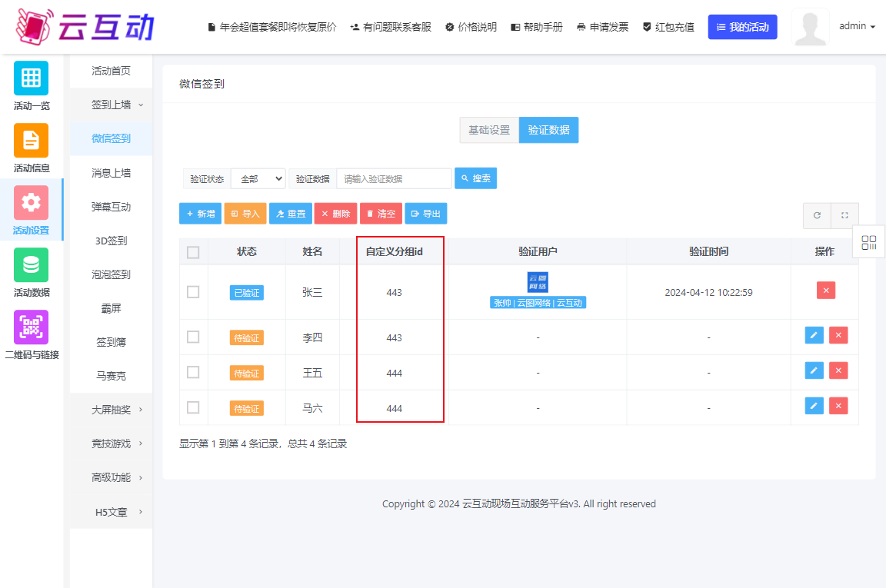Click the edit pencil button on 李四's row

(814, 335)
